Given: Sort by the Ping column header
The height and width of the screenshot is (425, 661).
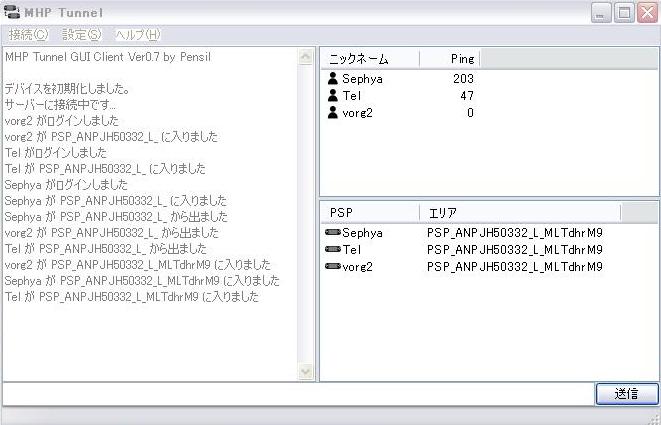Looking at the screenshot, I should tap(450, 59).
